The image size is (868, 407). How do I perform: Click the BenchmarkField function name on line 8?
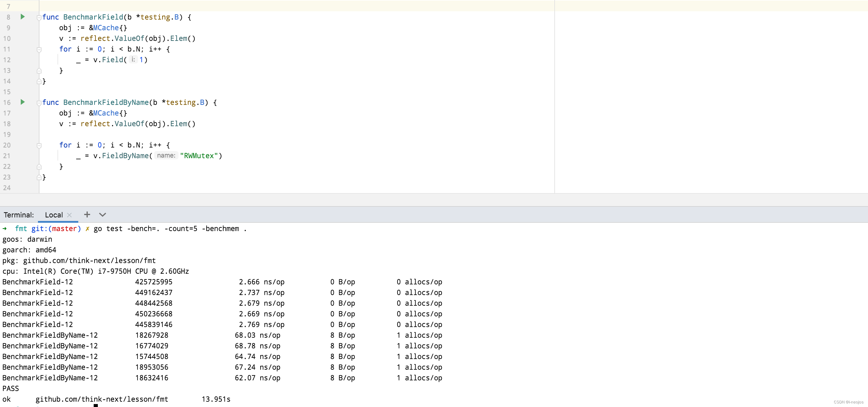(x=93, y=17)
